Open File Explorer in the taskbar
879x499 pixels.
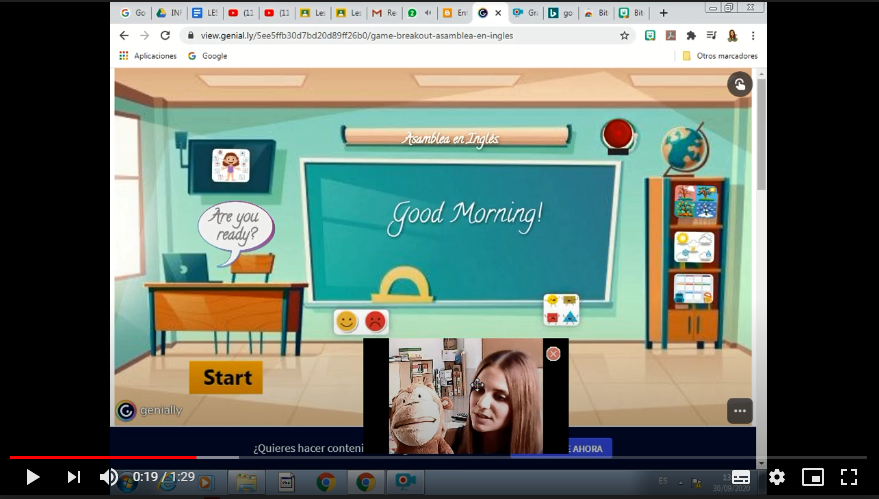[x=246, y=482]
